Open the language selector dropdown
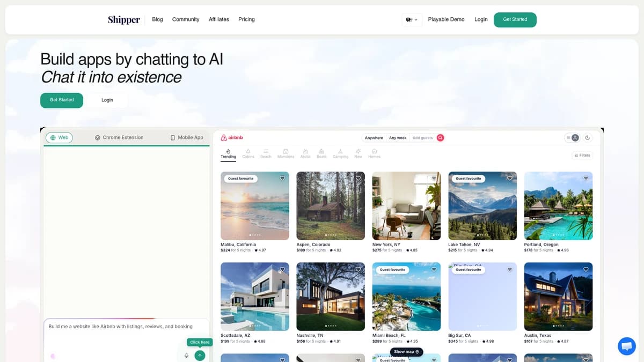Image resolution: width=644 pixels, height=362 pixels. point(412,20)
